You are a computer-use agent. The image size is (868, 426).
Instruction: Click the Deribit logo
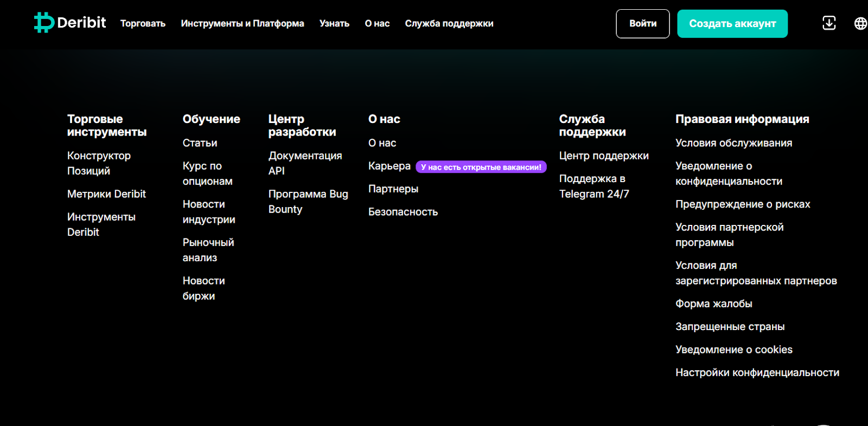70,23
